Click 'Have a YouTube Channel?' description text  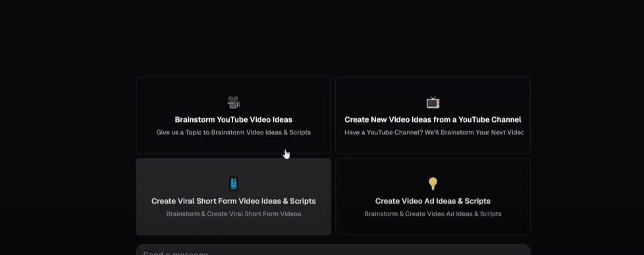(434, 132)
